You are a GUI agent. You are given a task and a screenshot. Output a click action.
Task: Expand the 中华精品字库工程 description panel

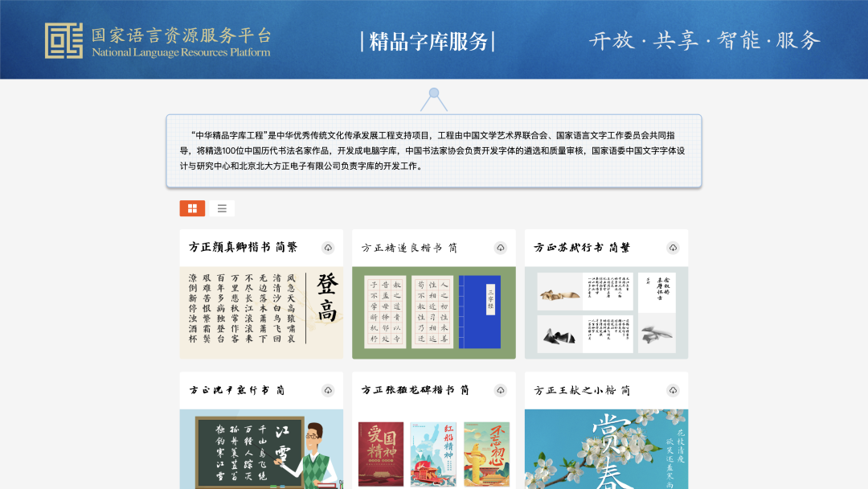pos(434,152)
